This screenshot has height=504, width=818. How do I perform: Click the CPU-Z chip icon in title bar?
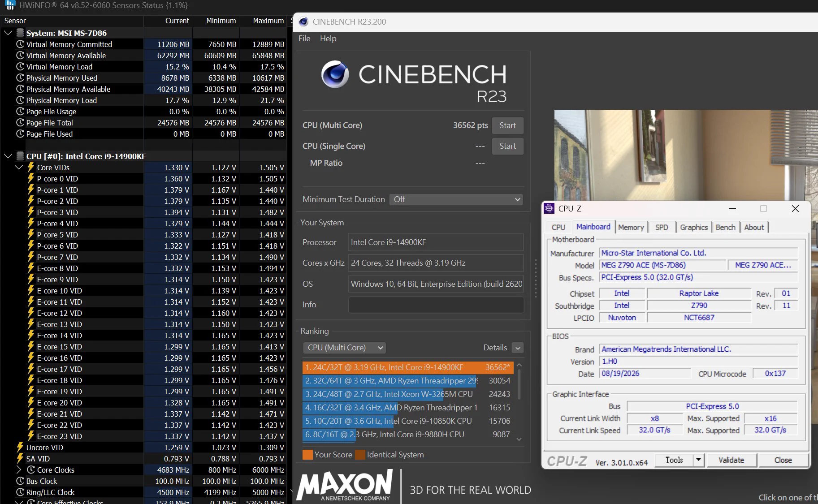tap(549, 208)
